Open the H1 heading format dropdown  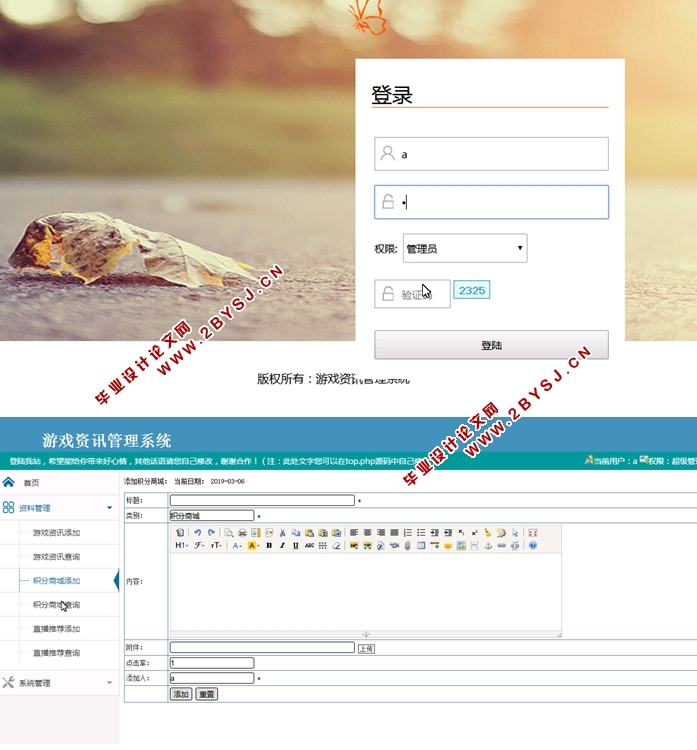[x=182, y=545]
